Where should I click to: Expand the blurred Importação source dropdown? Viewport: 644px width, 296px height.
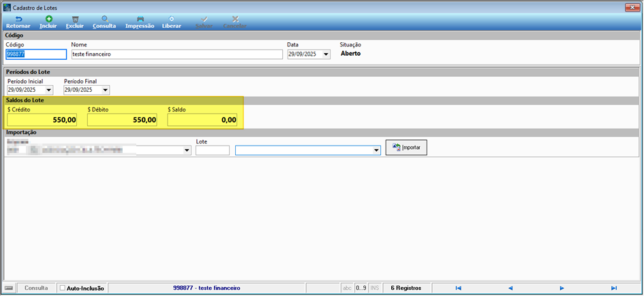point(187,151)
